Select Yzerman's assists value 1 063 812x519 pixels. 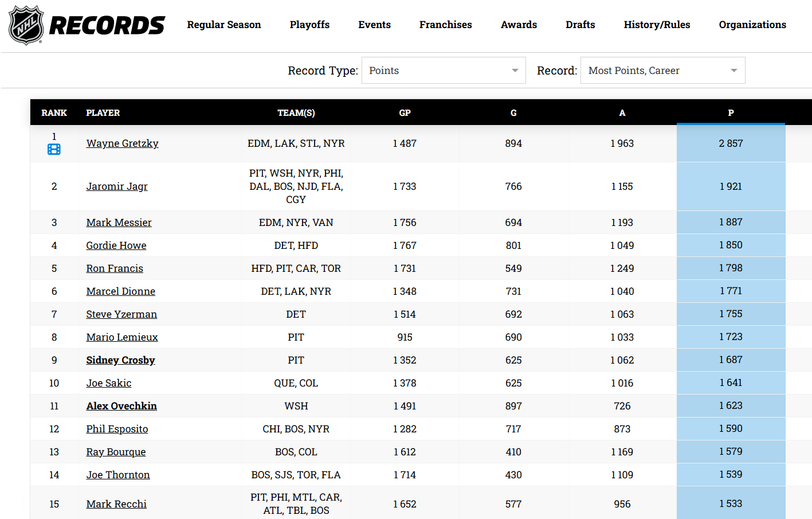pos(622,314)
